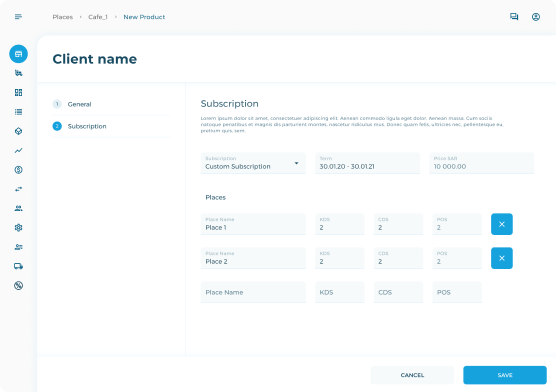
Task: Click the Price SAR field
Action: [x=482, y=163]
